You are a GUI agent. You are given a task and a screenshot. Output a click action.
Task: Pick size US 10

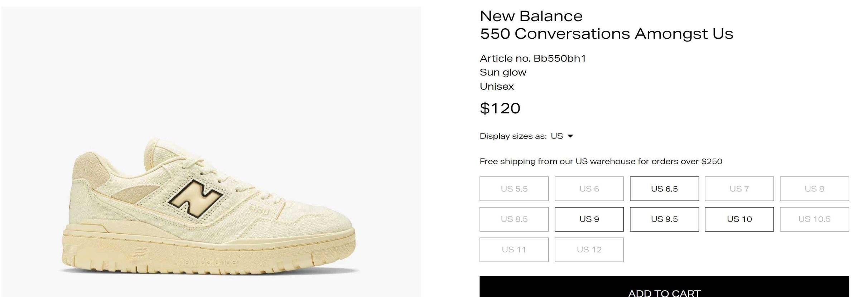point(739,219)
